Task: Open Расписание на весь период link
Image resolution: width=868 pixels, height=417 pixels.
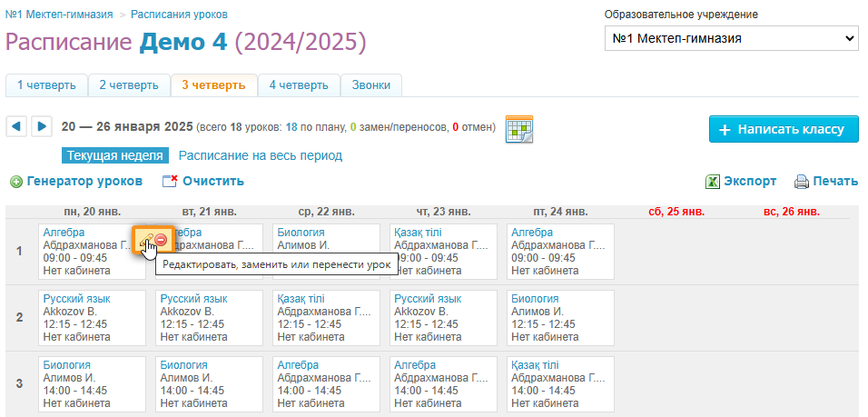Action: 260,155
